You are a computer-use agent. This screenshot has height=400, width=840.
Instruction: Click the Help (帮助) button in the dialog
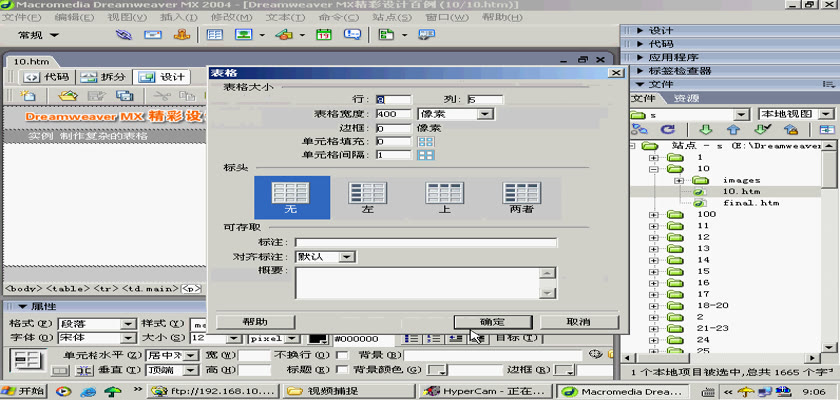(256, 322)
